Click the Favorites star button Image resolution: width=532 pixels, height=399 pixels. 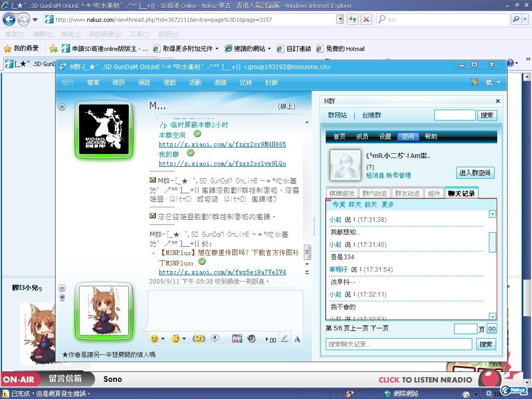point(21,48)
